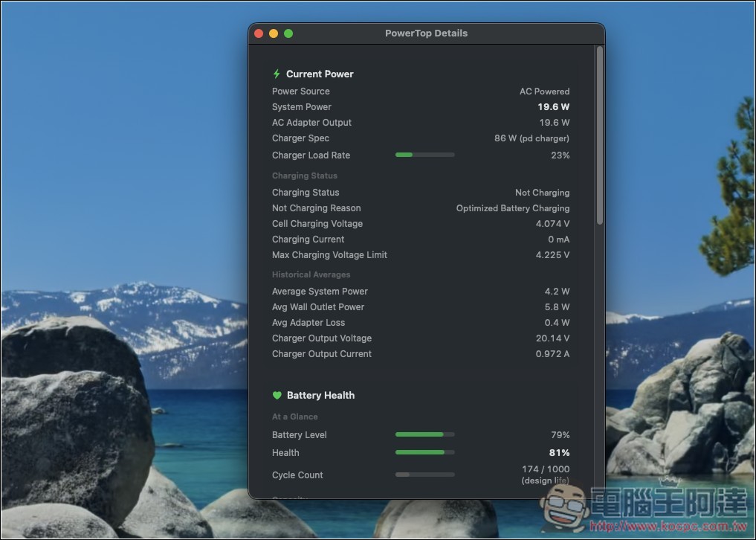Click the 4.2 W value
756x540 pixels.
557,292
